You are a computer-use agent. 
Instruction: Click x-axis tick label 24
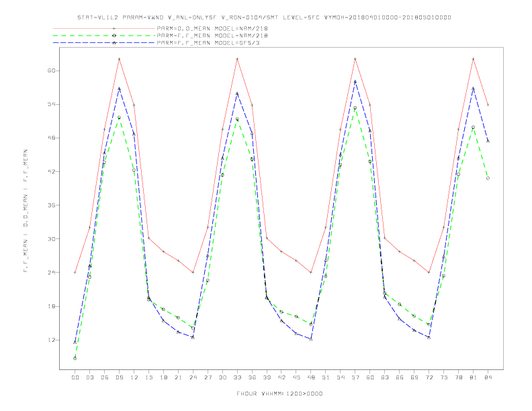point(193,377)
